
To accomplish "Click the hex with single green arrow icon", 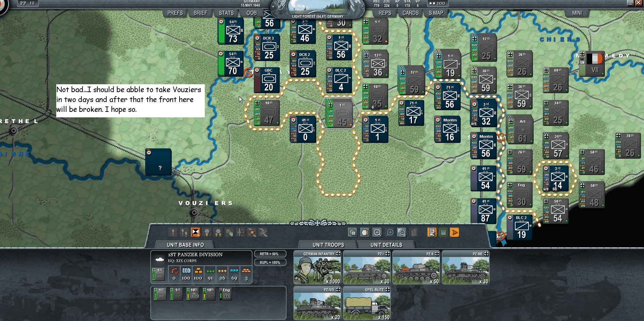I will pos(207,233).
